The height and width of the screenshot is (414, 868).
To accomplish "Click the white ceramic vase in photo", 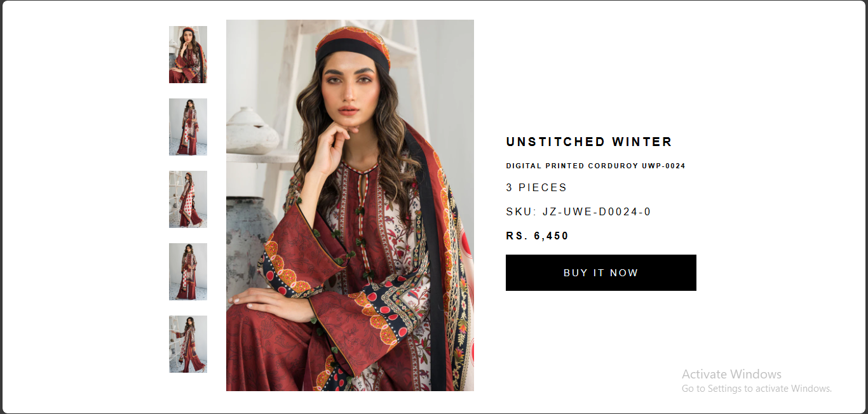I will [x=252, y=130].
